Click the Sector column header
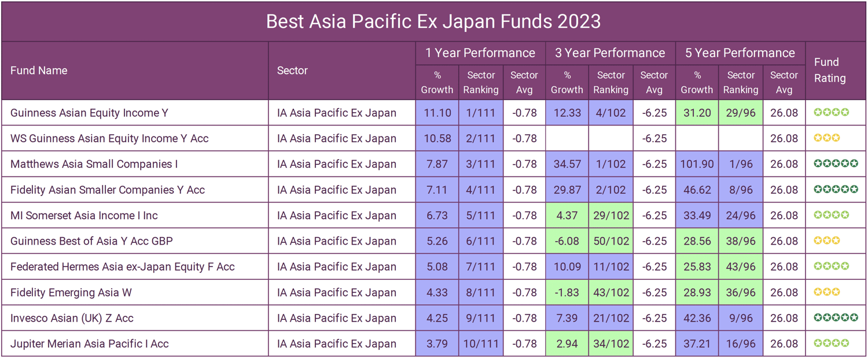Screen dimensions: 868x358 pos(292,71)
